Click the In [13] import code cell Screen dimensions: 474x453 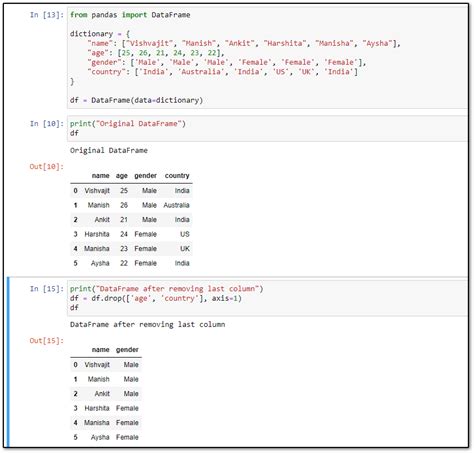point(267,57)
